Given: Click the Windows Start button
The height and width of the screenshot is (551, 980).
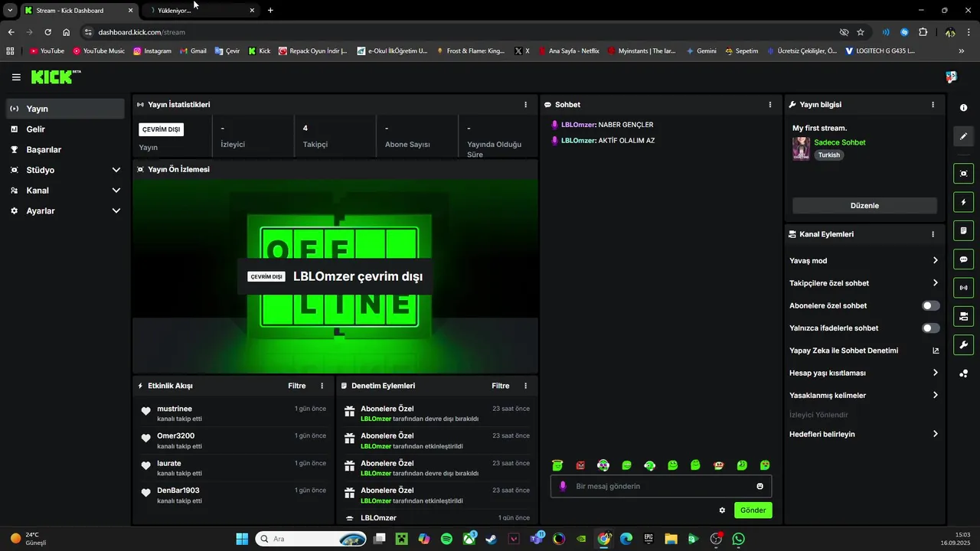Looking at the screenshot, I should (x=242, y=539).
